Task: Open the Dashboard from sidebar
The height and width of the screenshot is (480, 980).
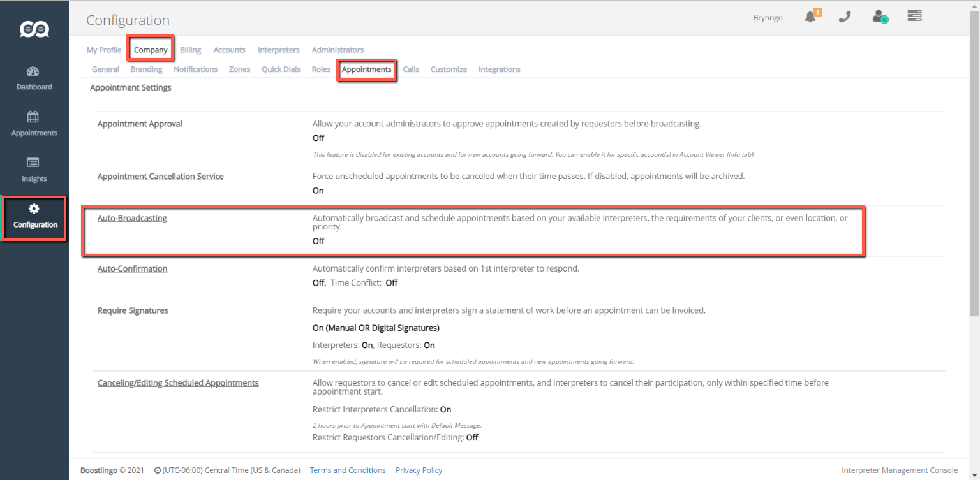Action: (x=34, y=78)
